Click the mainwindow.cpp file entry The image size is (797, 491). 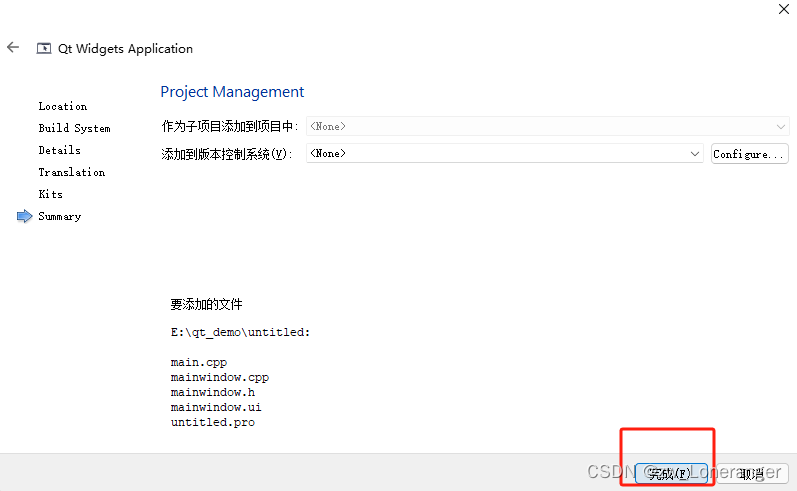coord(220,377)
